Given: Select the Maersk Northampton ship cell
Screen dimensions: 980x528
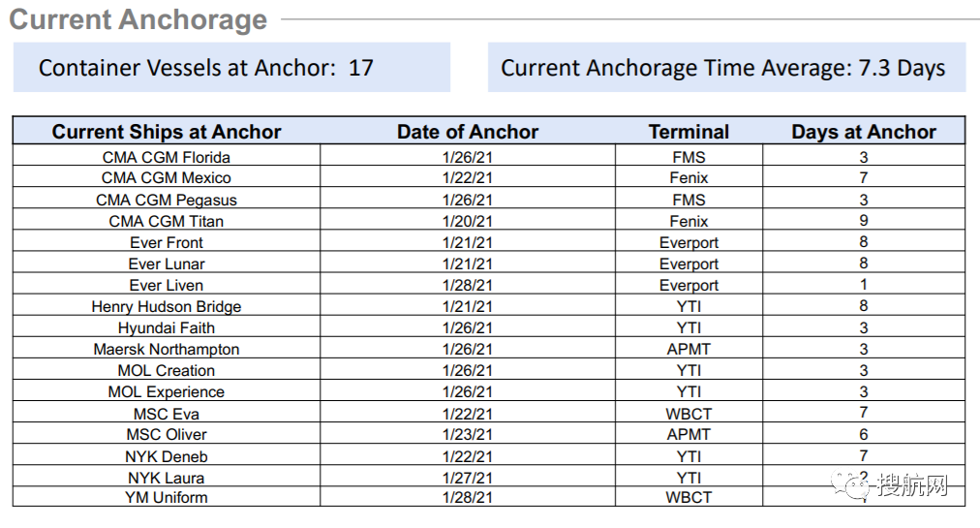Looking at the screenshot, I should pos(167,349).
